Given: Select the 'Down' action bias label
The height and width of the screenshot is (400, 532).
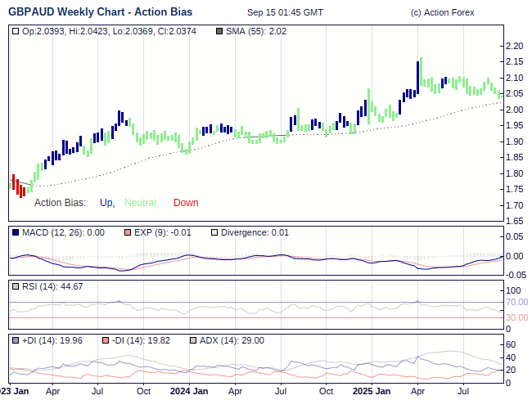Looking at the screenshot, I should pyautogui.click(x=186, y=203).
